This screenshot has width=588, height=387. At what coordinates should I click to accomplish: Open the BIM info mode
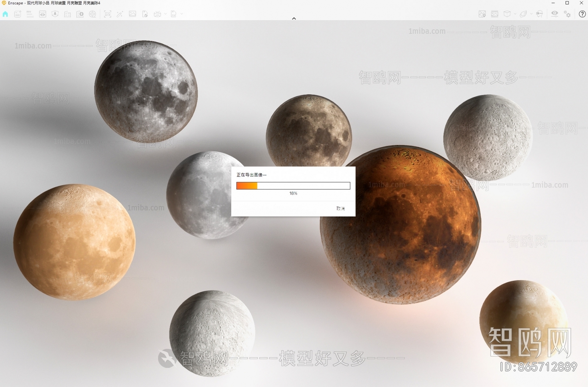30,14
